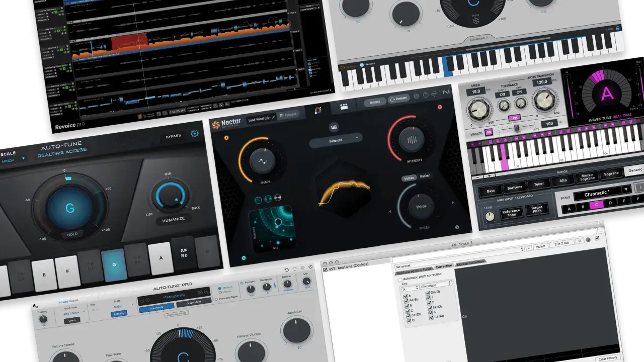Viewport: 644px width, 362px height.
Task: Click the pencil icon beside Lead Vocal name
Action: 274,118
